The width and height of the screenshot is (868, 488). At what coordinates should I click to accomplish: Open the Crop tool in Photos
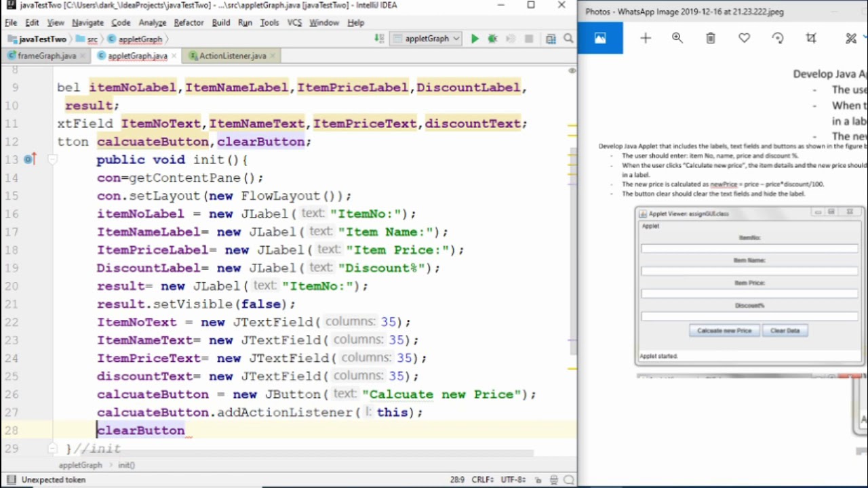click(x=811, y=39)
